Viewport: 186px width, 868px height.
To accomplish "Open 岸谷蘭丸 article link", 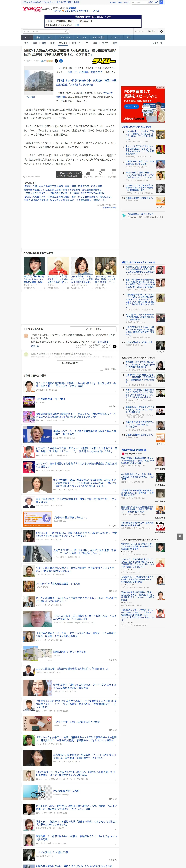I will [84, 756].
